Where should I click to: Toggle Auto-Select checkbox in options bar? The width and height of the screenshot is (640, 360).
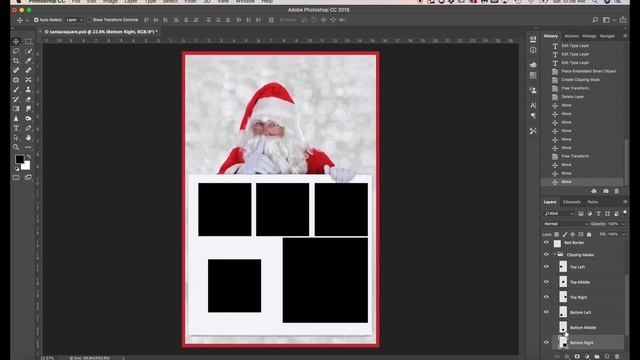pyautogui.click(x=36, y=20)
